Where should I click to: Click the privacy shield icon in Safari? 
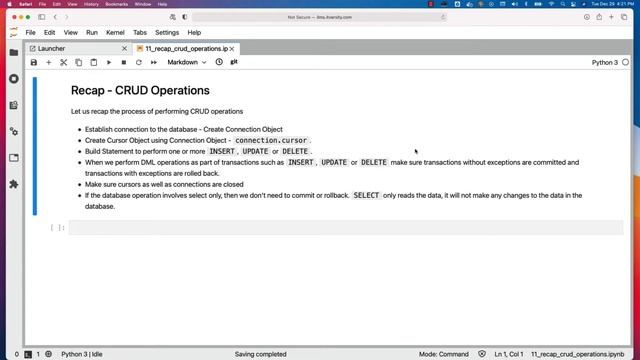[184, 17]
